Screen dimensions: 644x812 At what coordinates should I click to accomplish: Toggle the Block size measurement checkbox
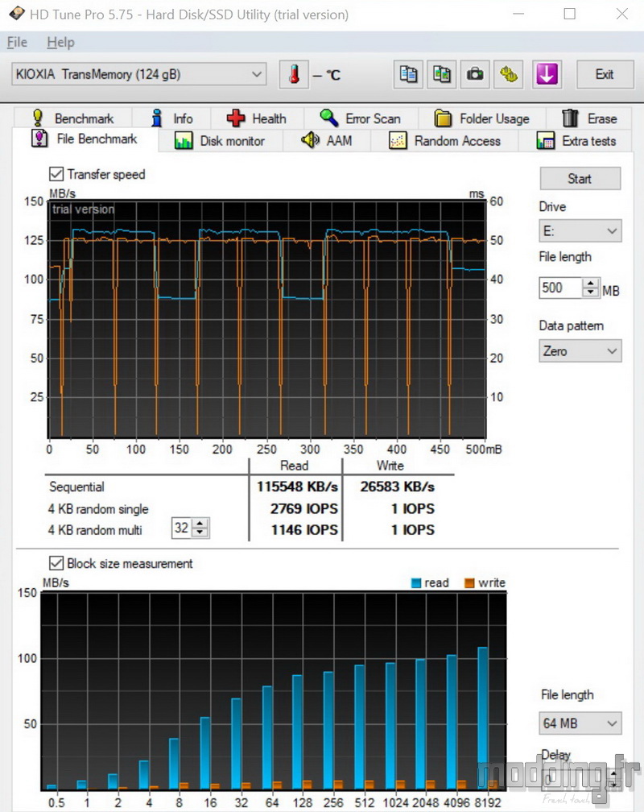coord(56,563)
